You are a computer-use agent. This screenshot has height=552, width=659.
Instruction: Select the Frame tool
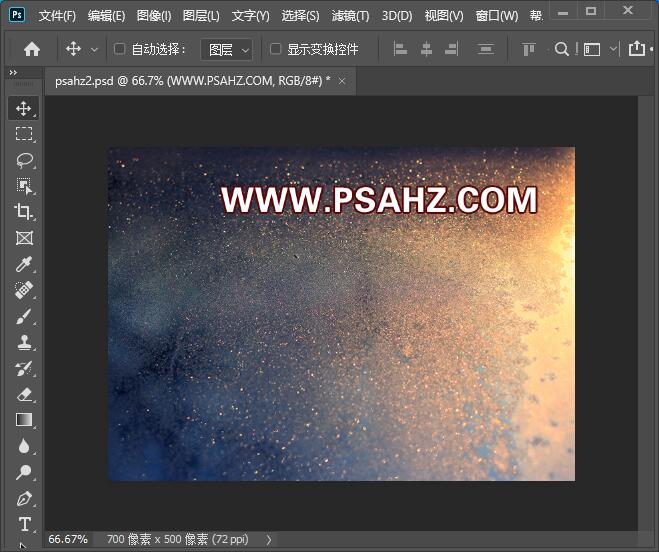24,238
